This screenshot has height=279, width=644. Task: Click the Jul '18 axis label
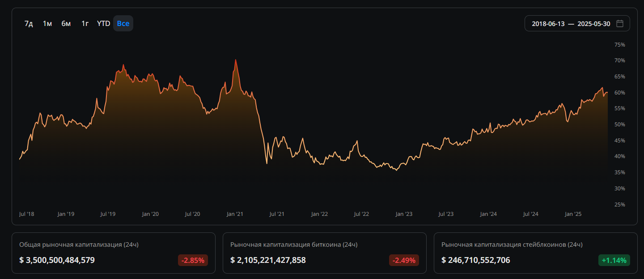tap(26, 214)
